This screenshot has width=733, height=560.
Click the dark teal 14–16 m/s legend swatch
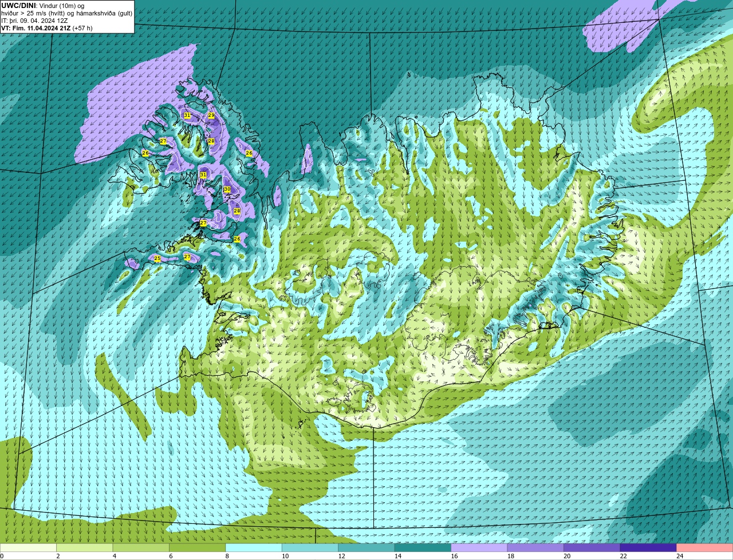[423, 547]
